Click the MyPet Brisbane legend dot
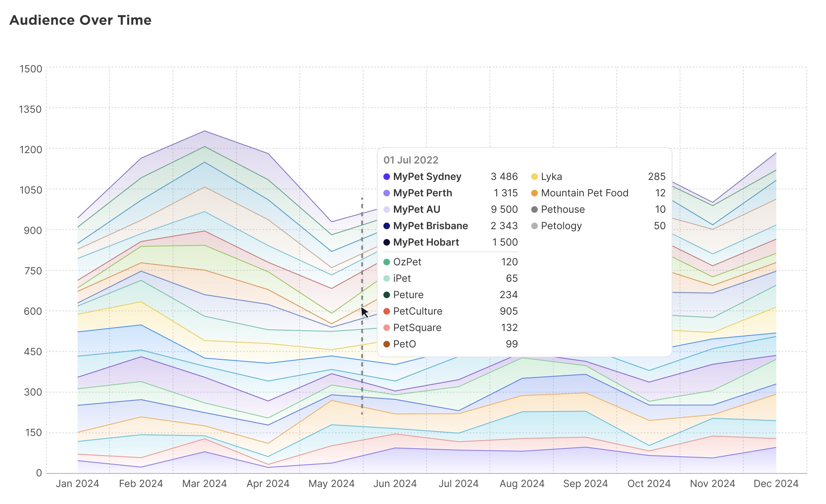The height and width of the screenshot is (504, 826). point(387,226)
